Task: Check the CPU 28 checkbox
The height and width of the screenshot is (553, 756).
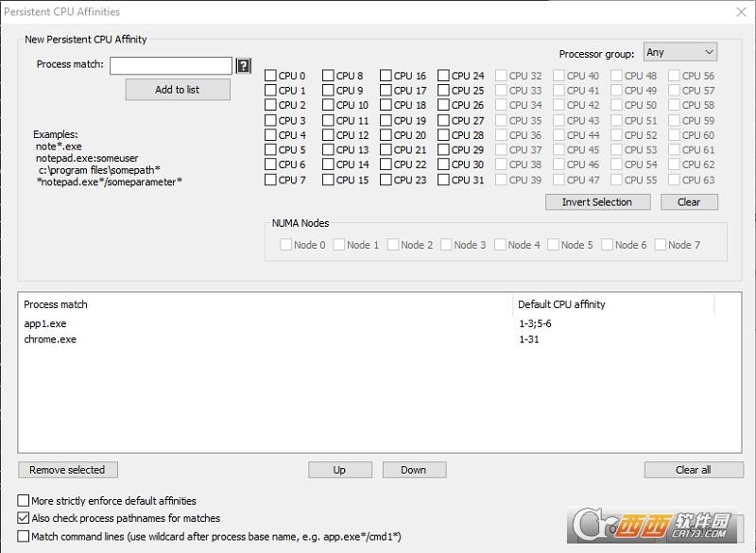Action: (443, 135)
